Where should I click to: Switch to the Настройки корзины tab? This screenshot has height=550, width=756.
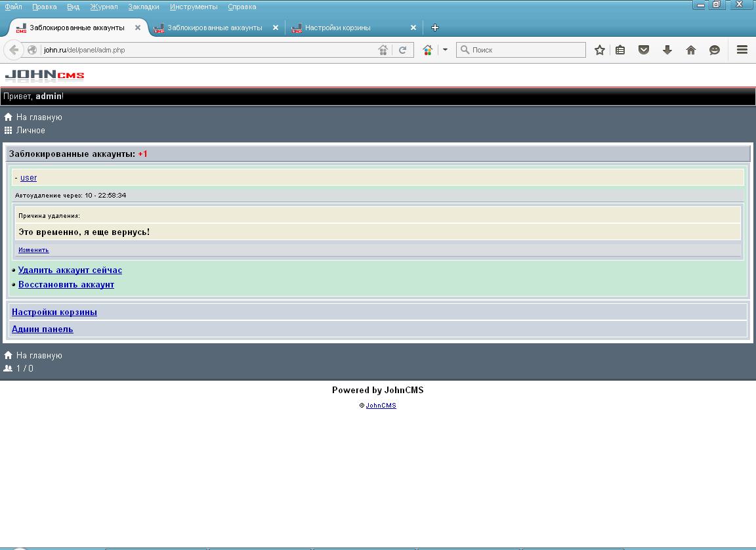pos(337,28)
